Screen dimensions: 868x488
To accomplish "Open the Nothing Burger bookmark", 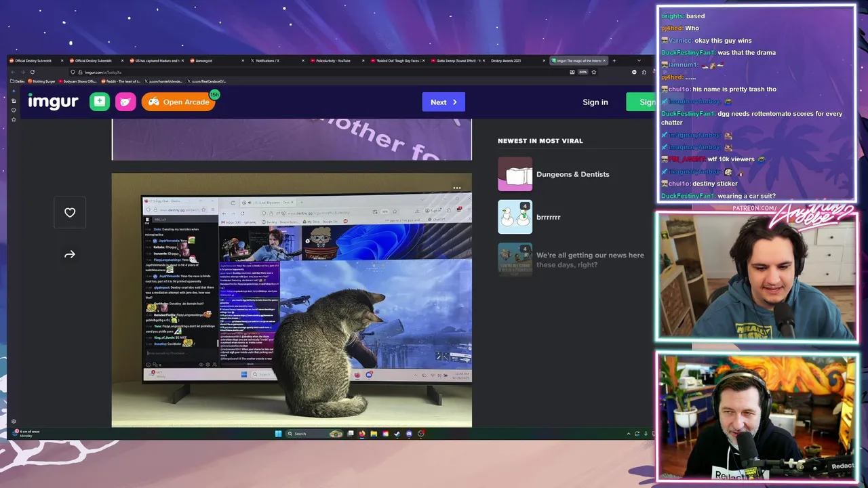I will pos(42,81).
